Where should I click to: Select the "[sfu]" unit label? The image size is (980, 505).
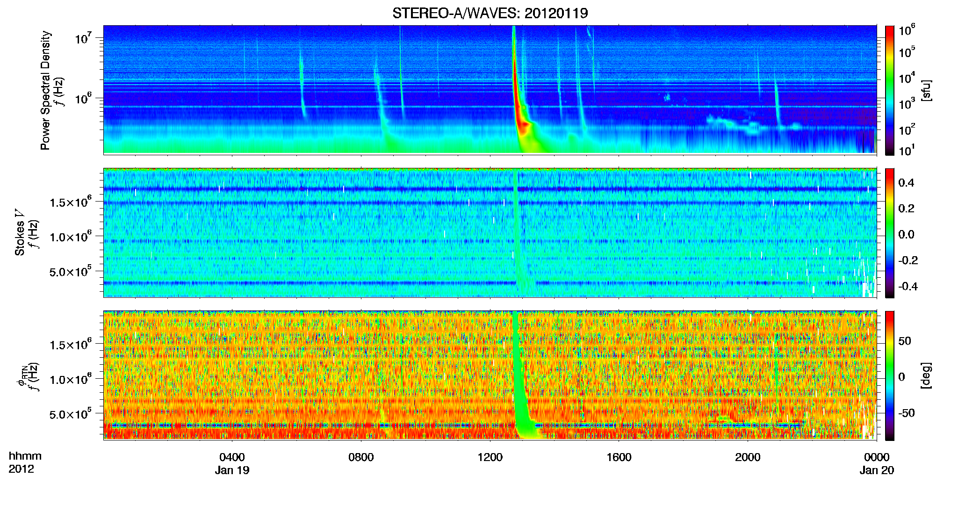(926, 90)
